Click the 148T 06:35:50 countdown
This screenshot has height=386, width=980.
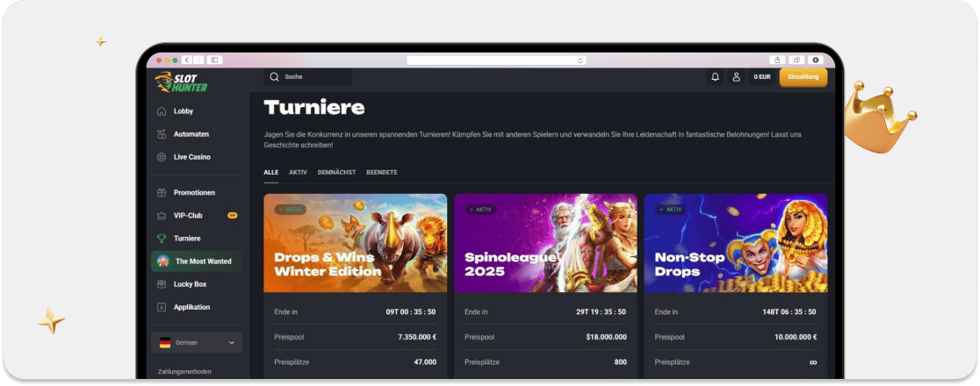coord(789,311)
